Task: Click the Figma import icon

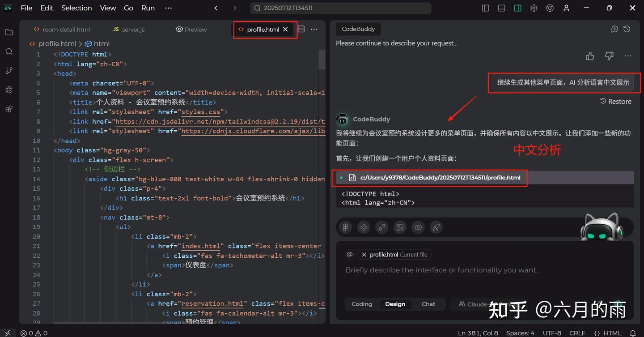Action: [346, 227]
